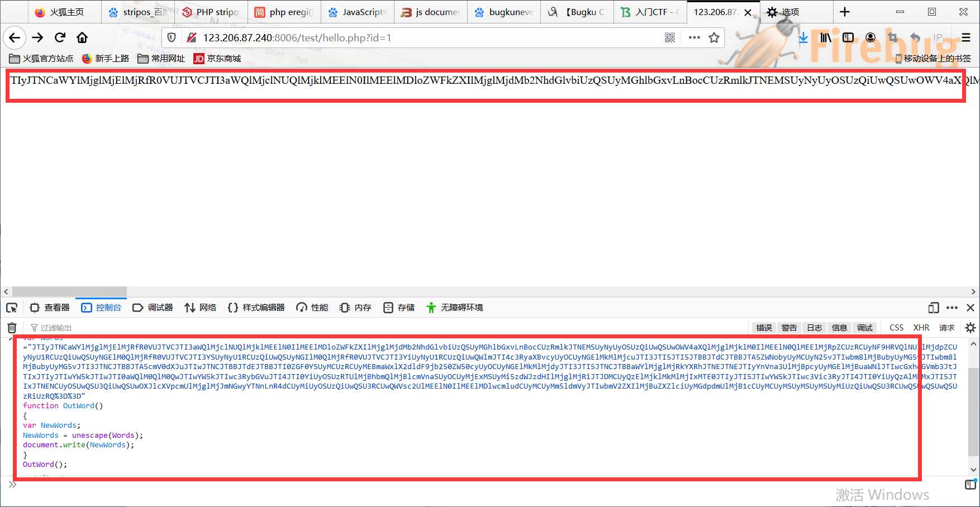Open the 网络 (Network) panel

coord(200,308)
